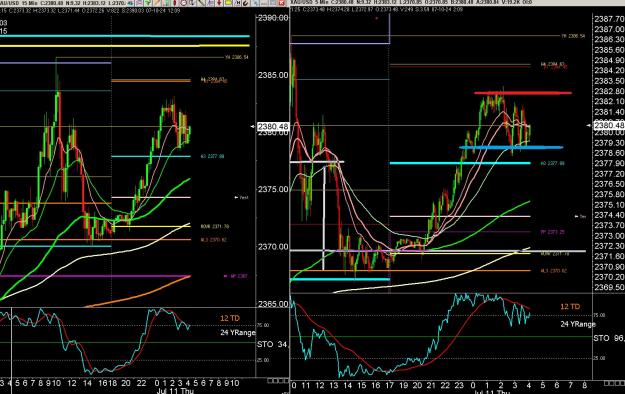
Task: Click the 2387.70 label on right axis
Action: [x=609, y=19]
